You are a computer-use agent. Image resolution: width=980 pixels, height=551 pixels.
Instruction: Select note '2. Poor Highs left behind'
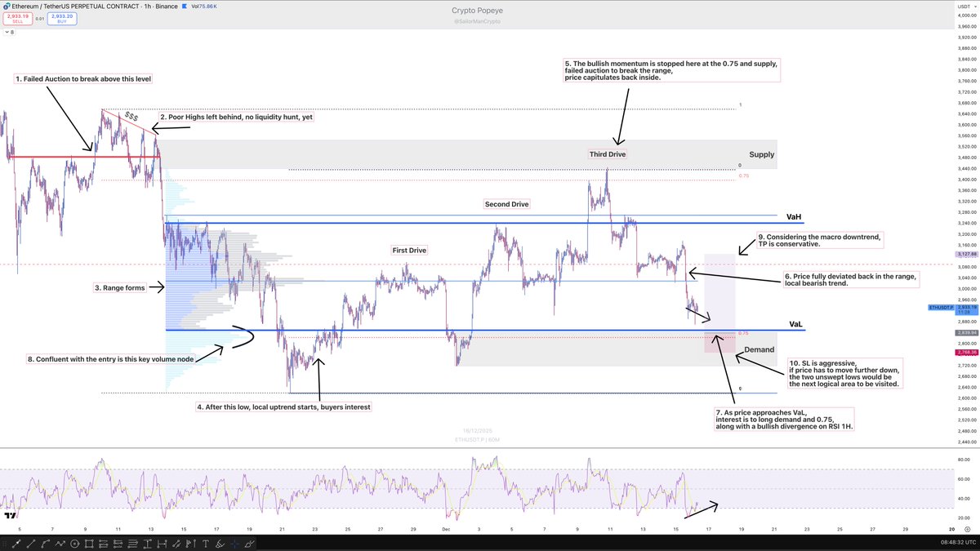click(237, 117)
